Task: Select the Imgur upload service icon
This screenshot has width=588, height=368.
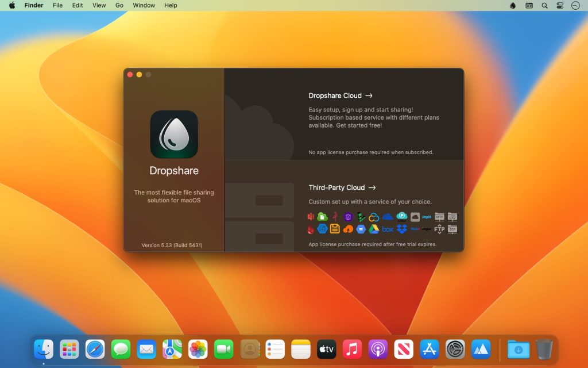Action: tap(426, 229)
